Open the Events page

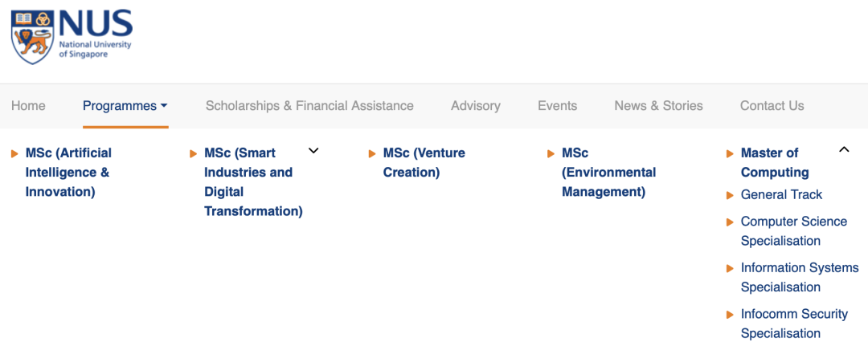[558, 106]
